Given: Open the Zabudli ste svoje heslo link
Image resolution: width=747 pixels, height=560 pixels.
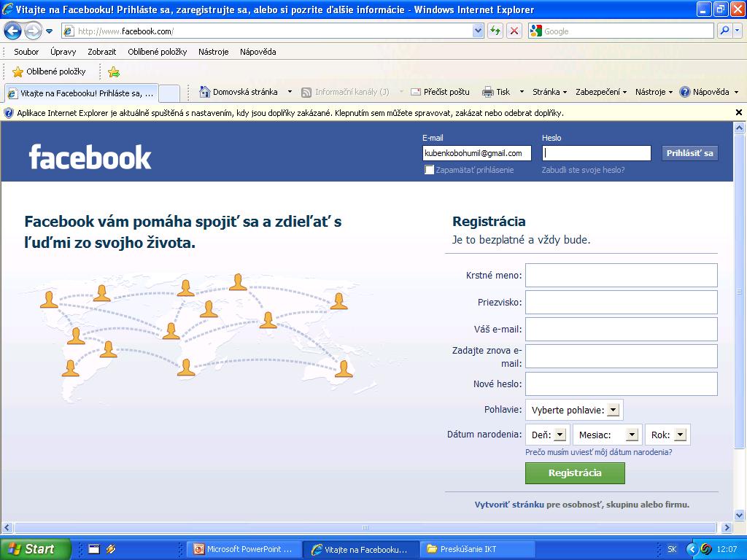Looking at the screenshot, I should [583, 170].
